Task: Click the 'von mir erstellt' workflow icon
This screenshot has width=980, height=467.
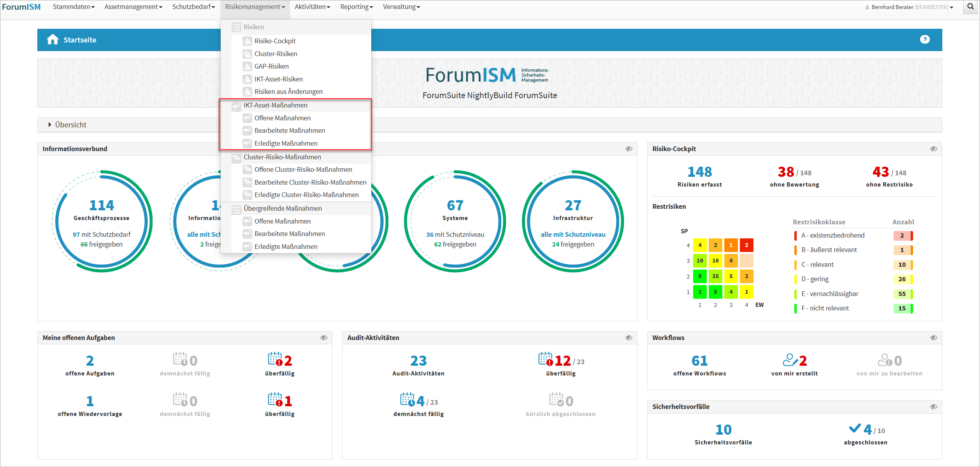Action: click(x=790, y=360)
